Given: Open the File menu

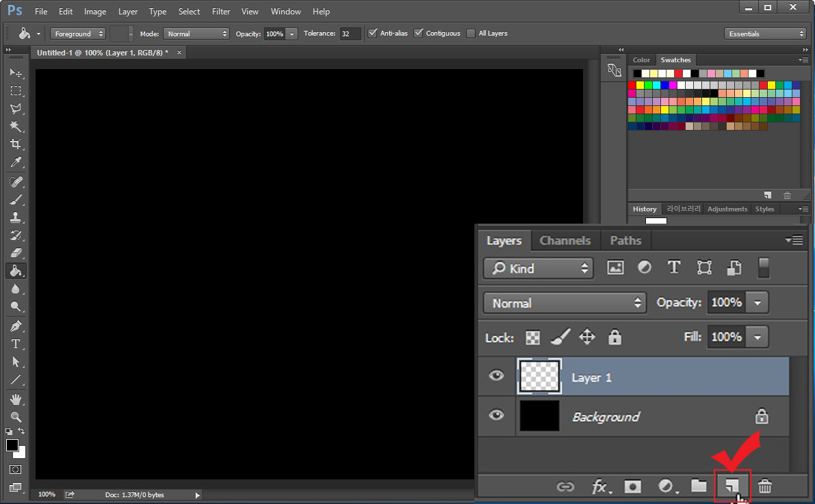Looking at the screenshot, I should tap(41, 12).
